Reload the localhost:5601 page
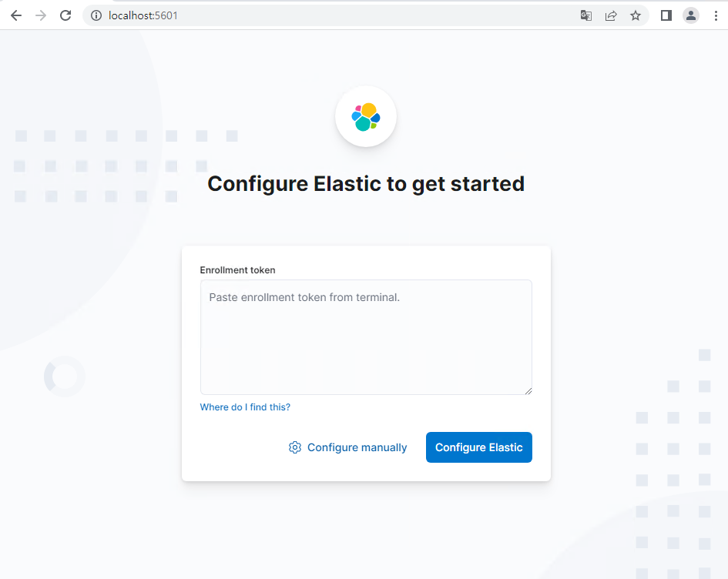Image resolution: width=728 pixels, height=579 pixels. click(x=65, y=15)
